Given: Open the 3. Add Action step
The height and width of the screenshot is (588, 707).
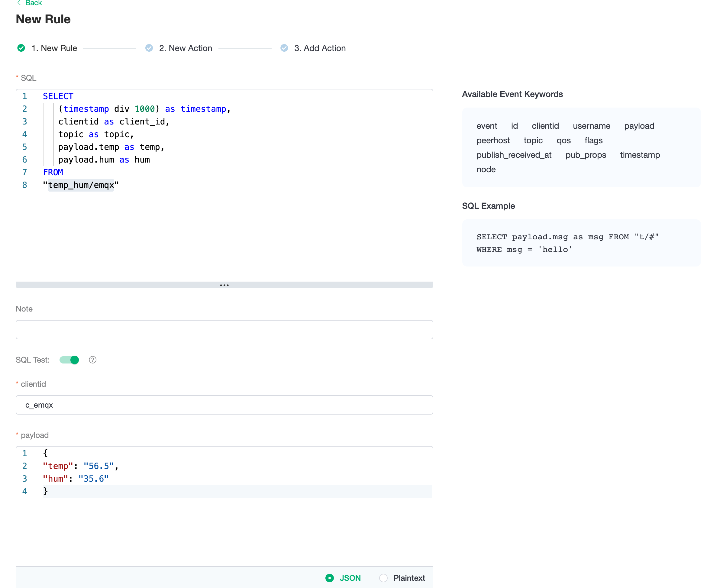Looking at the screenshot, I should (x=320, y=48).
